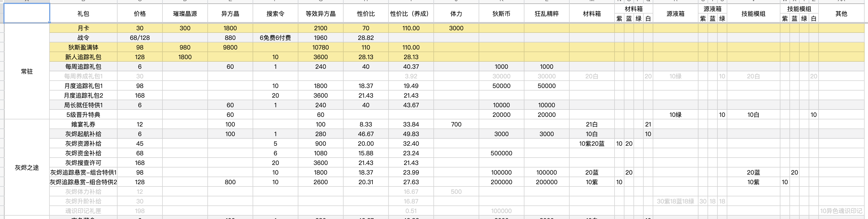
Task: Select the 搜索令 header cell
Action: 275,14
